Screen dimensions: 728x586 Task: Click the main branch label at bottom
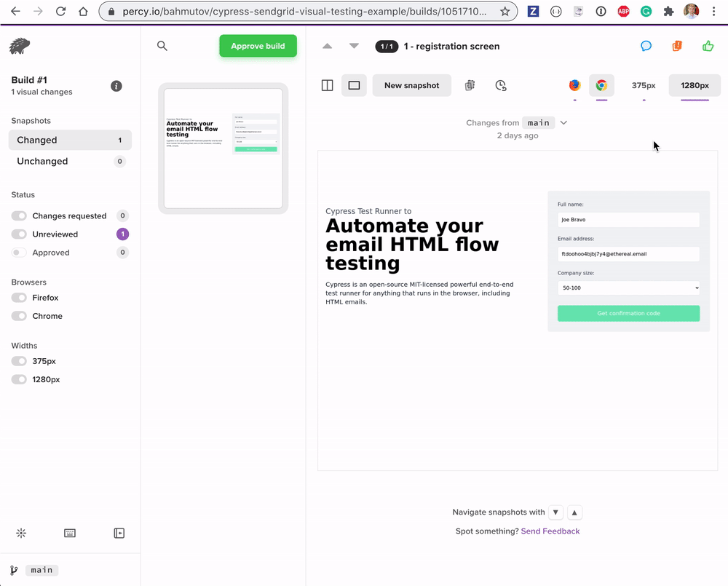(41, 570)
